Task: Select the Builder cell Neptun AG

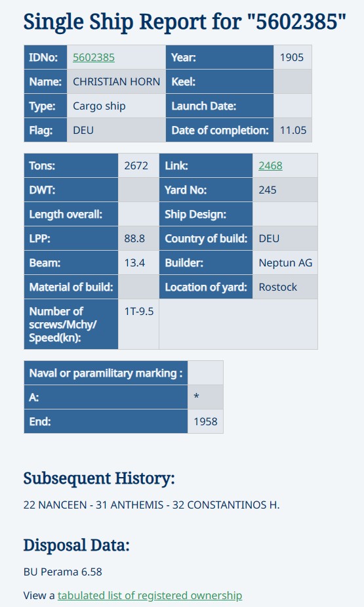Action: click(285, 263)
